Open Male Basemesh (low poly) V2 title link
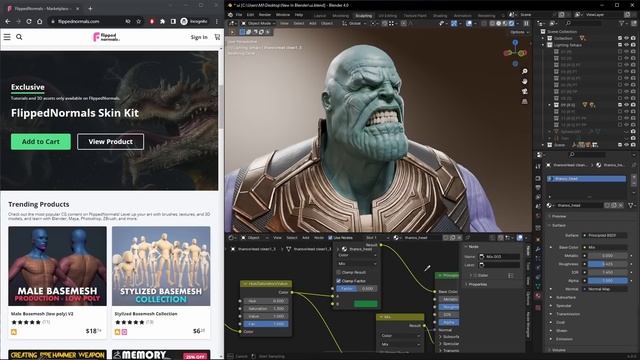 coord(42,314)
